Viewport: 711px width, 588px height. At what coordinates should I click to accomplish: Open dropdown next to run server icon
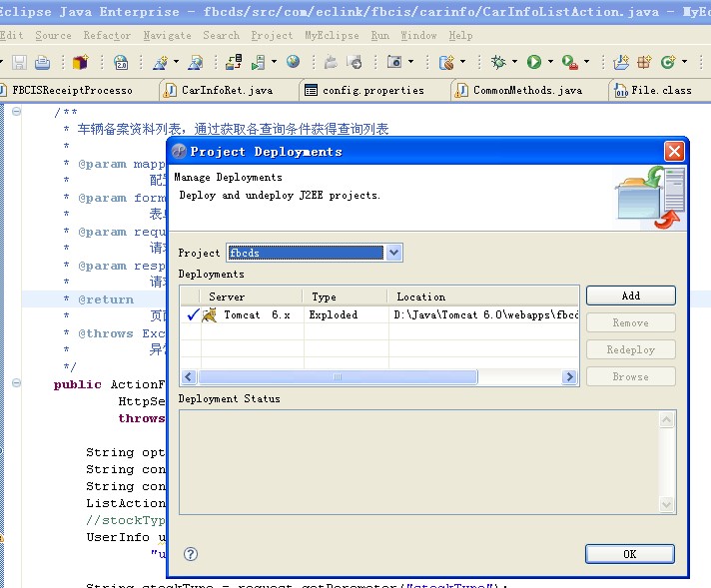coord(274,61)
